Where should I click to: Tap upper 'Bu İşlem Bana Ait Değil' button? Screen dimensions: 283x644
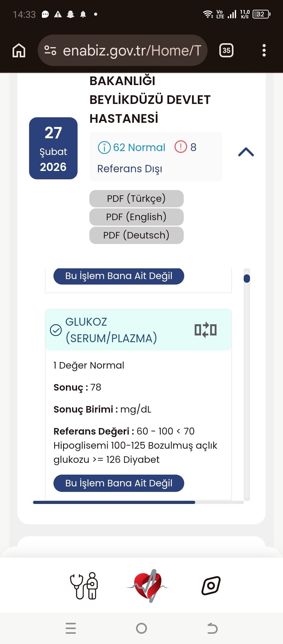click(x=119, y=276)
